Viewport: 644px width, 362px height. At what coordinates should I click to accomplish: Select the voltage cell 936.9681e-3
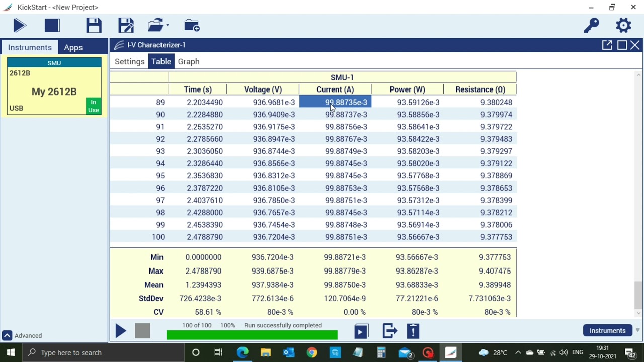263,102
